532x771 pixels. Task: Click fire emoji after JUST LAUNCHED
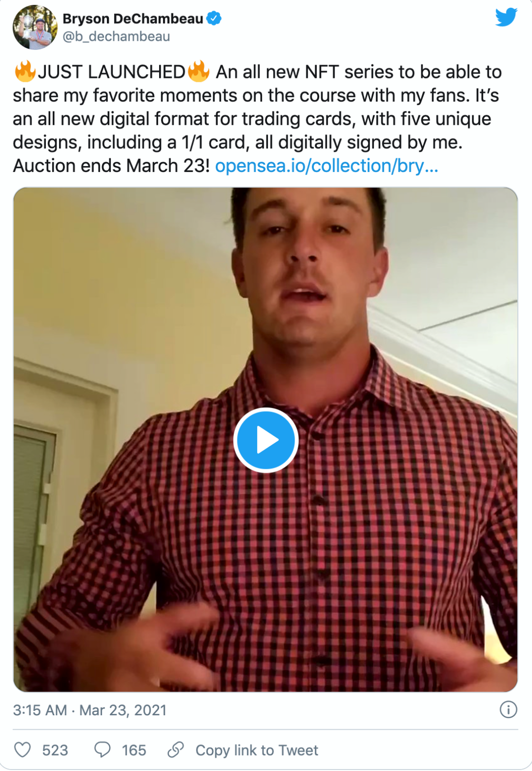coord(199,71)
